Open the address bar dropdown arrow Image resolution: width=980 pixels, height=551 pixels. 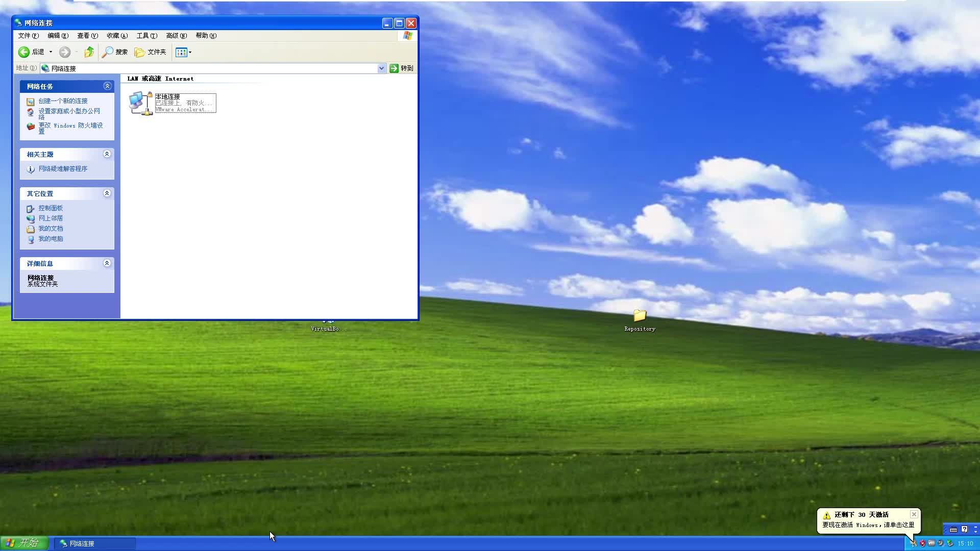click(381, 68)
